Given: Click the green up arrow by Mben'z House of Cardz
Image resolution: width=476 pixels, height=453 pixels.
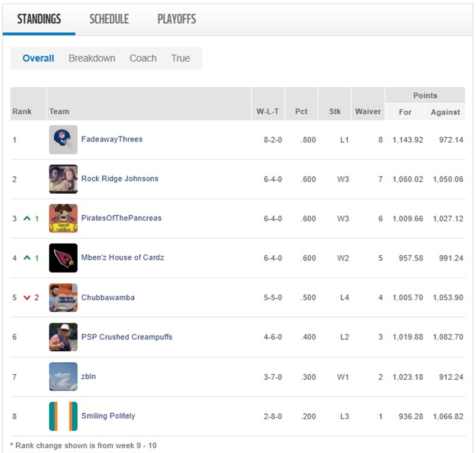Looking at the screenshot, I should (27, 258).
